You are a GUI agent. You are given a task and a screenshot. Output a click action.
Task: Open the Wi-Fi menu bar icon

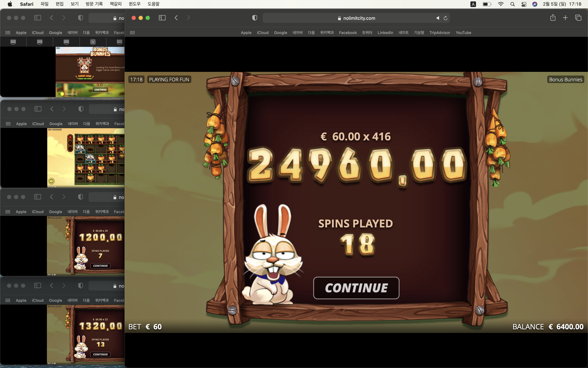pos(501,4)
